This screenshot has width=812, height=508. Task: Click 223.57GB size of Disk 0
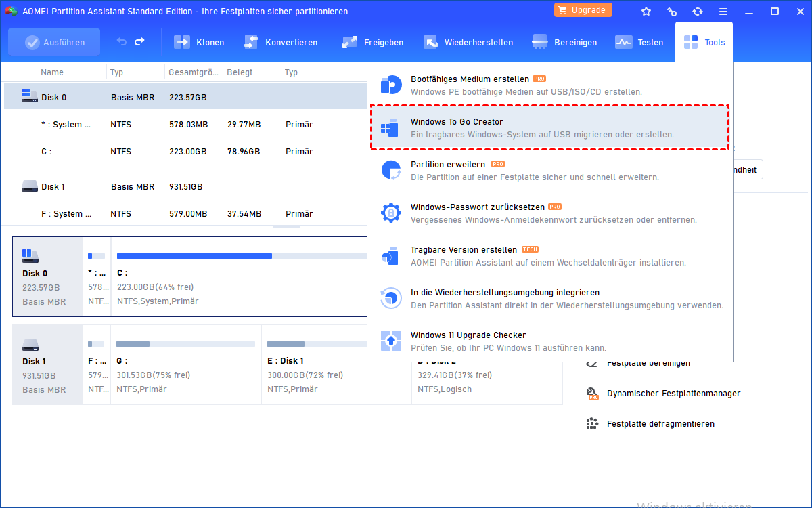click(x=187, y=98)
